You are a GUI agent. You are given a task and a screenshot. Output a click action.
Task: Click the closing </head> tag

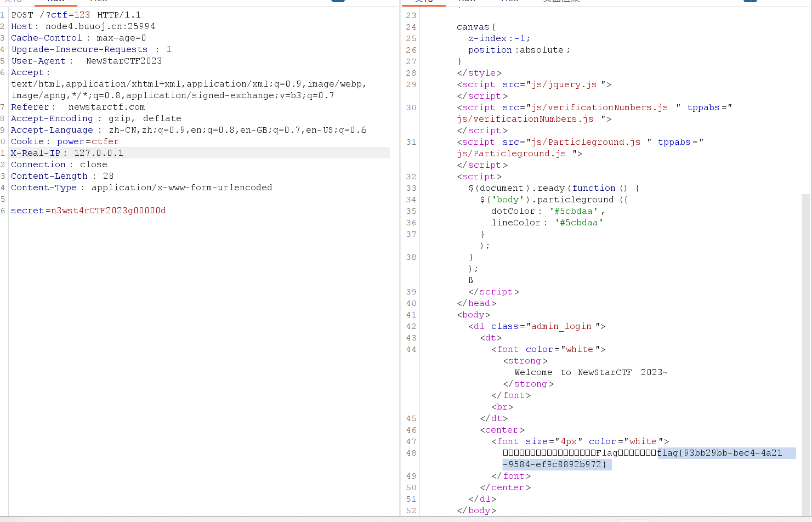pyautogui.click(x=476, y=303)
